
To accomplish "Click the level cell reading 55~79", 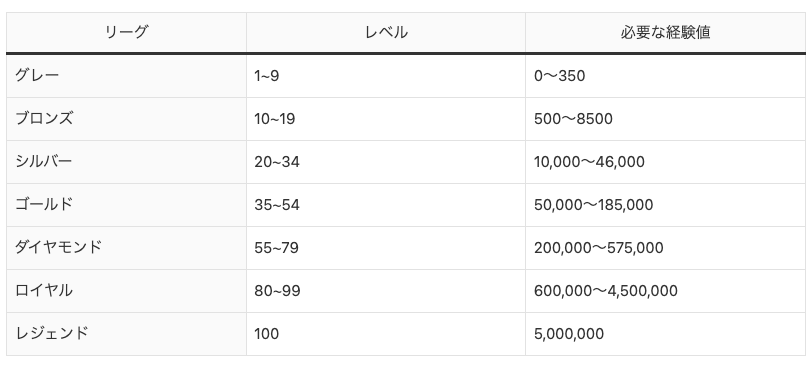I will coord(386,247).
